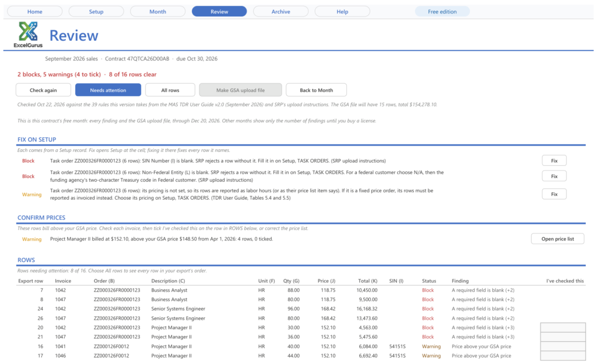Image resolution: width=597 pixels, height=364 pixels.
Task: Click the Unit (F) column header
Action: (266, 281)
